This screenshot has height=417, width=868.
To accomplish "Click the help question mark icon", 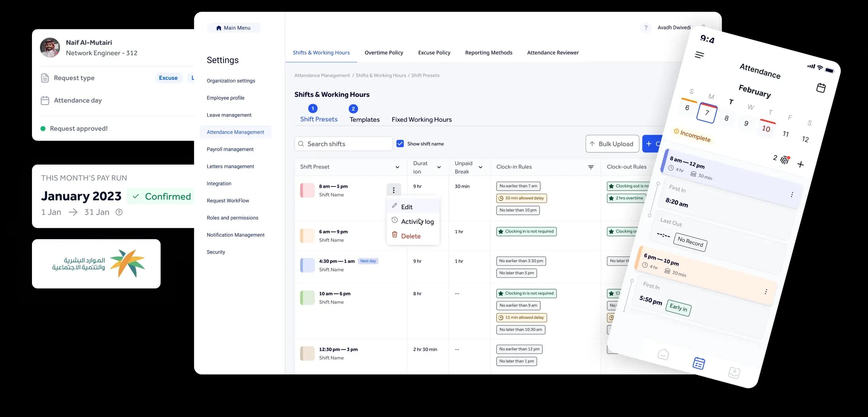I will click(x=646, y=28).
